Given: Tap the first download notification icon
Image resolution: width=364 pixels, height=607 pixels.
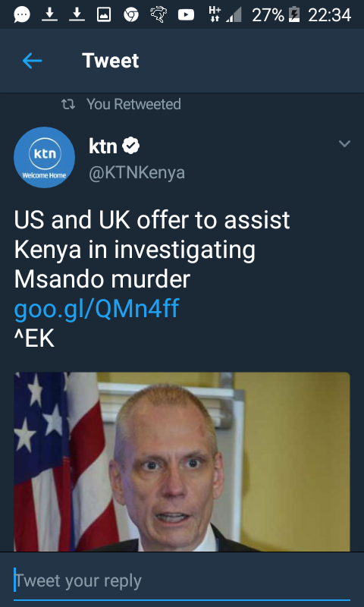Looking at the screenshot, I should (x=49, y=14).
